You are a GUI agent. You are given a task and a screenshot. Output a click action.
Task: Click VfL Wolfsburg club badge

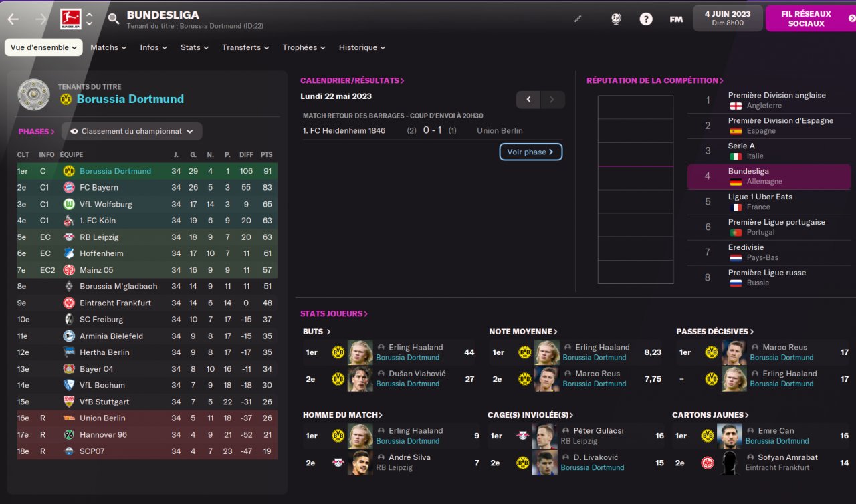[68, 204]
